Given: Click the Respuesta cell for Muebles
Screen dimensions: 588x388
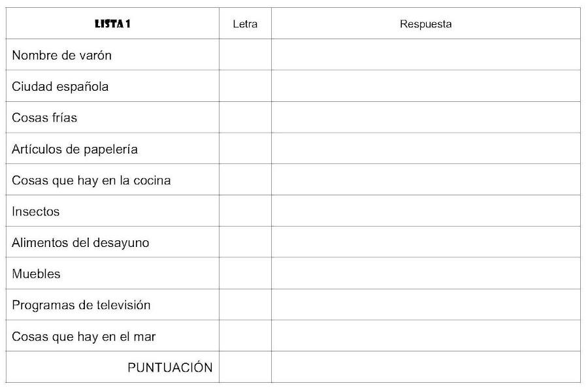Looking at the screenshot, I should [x=425, y=273].
